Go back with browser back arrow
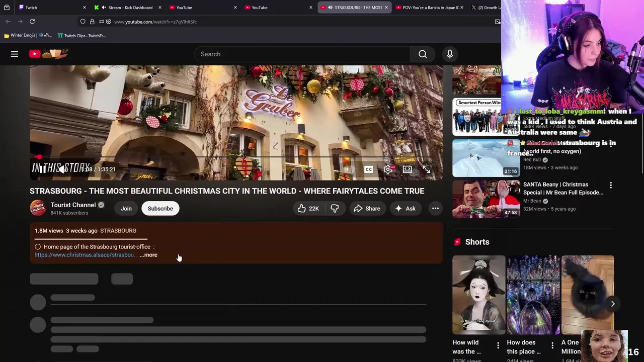The image size is (644, 362). pos(8,22)
